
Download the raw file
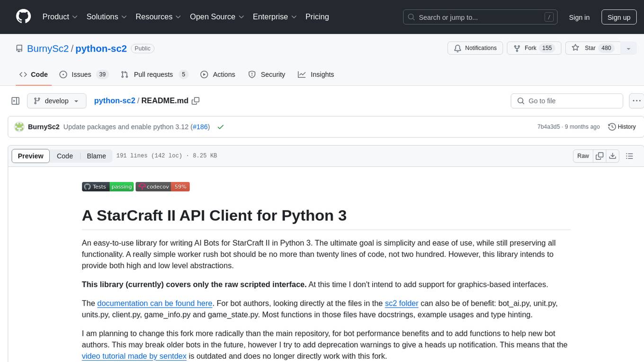click(613, 156)
